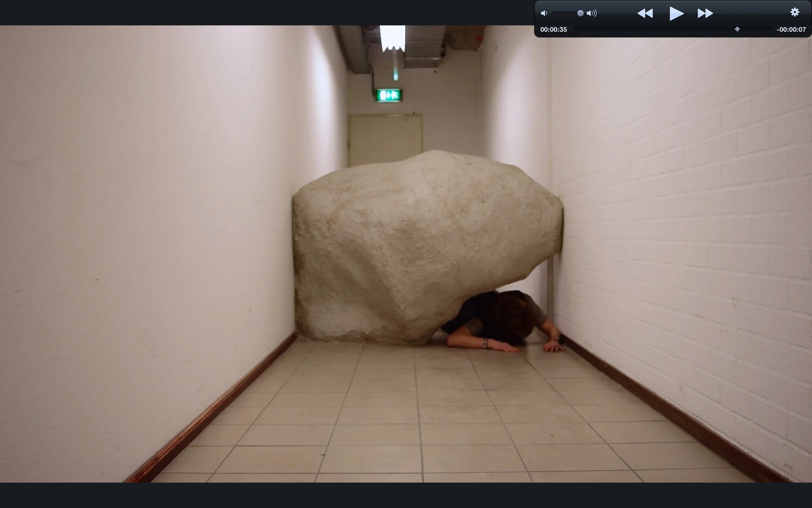Click the elapsed time 00:00:35 label
The height and width of the screenshot is (508, 812).
(x=553, y=29)
